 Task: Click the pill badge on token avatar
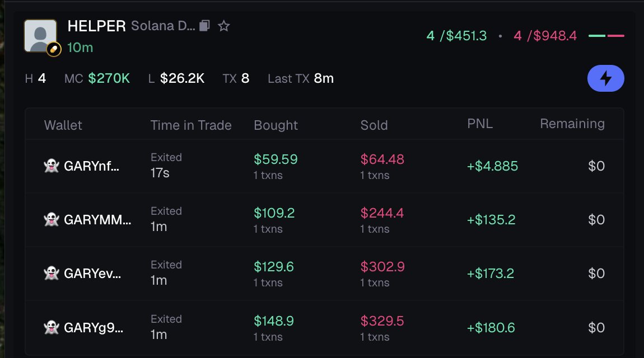[x=54, y=49]
